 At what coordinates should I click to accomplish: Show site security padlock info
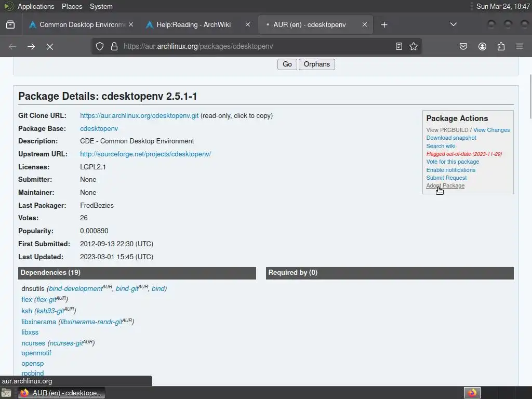pyautogui.click(x=114, y=46)
